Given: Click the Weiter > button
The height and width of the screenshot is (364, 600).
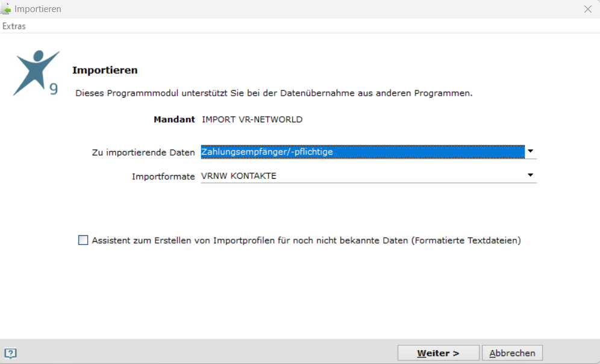Looking at the screenshot, I should pyautogui.click(x=438, y=353).
